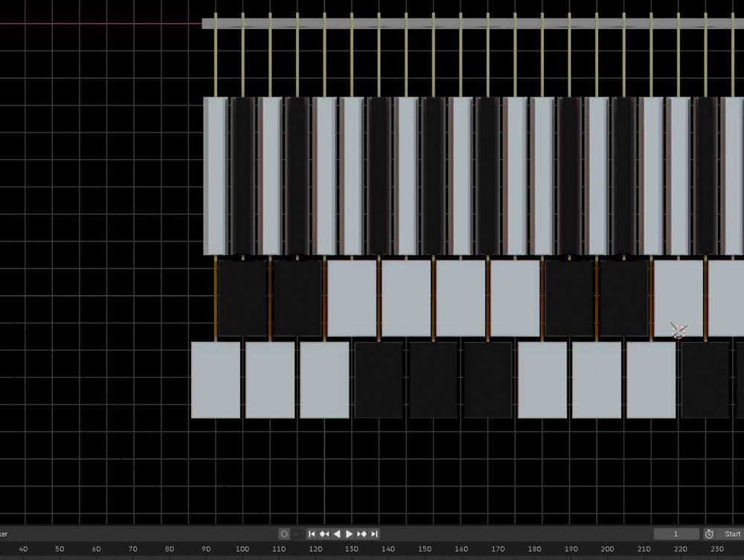
Task: Play the animation in reverse
Action: click(x=337, y=533)
